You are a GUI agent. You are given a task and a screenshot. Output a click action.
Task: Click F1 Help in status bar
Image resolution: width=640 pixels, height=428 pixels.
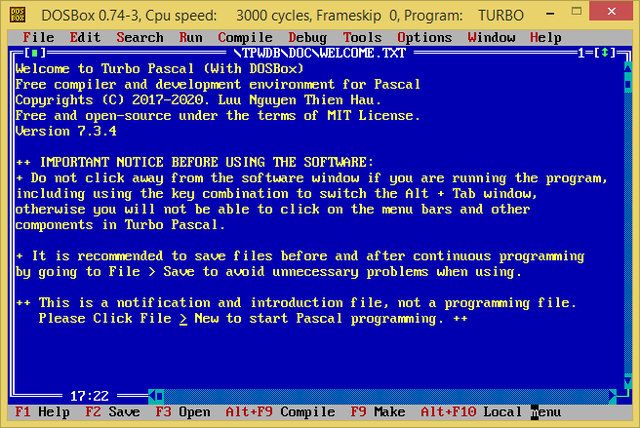pos(42,412)
